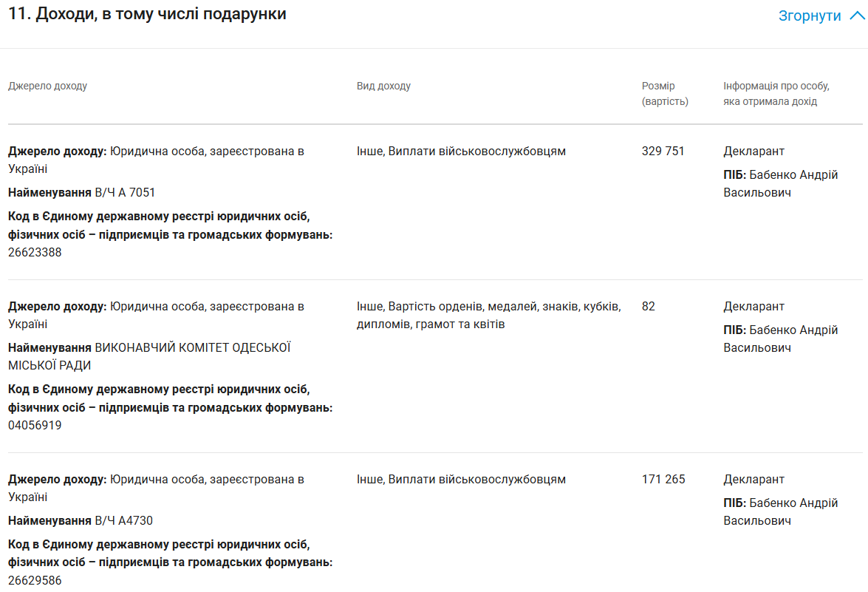Viewport: 868px width, 592px height.
Task: Click the В/Ч А4730 name entry
Action: pyautogui.click(x=123, y=520)
